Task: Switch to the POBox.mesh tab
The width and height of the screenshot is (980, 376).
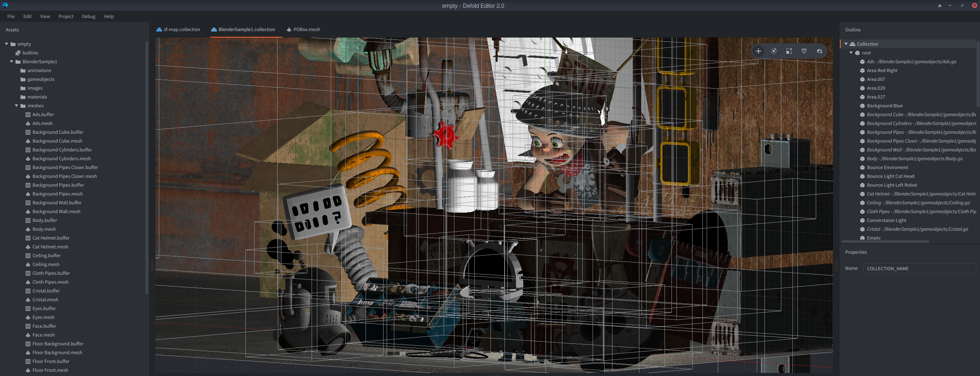Action: click(x=304, y=30)
